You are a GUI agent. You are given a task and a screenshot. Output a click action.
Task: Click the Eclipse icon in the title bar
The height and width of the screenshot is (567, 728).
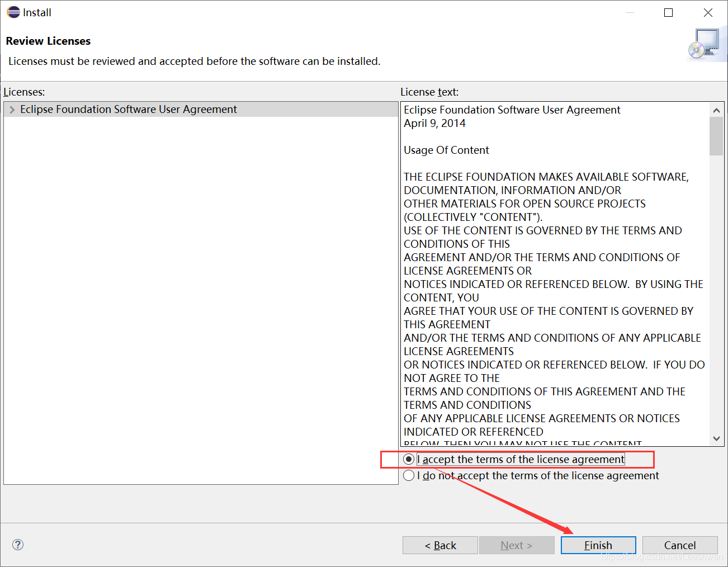point(13,12)
